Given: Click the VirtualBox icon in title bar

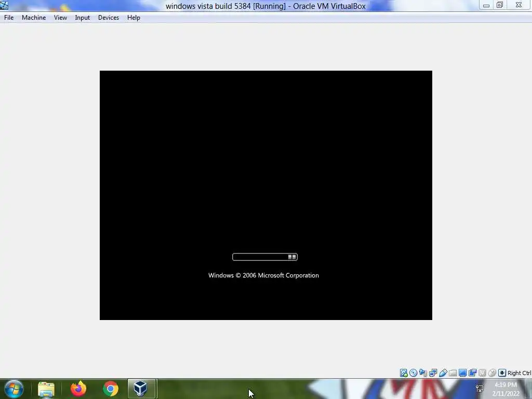Looking at the screenshot, I should (4, 5).
